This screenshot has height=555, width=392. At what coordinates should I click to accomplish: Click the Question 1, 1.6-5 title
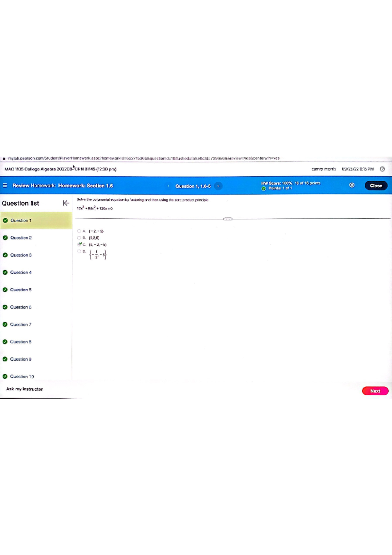point(193,186)
